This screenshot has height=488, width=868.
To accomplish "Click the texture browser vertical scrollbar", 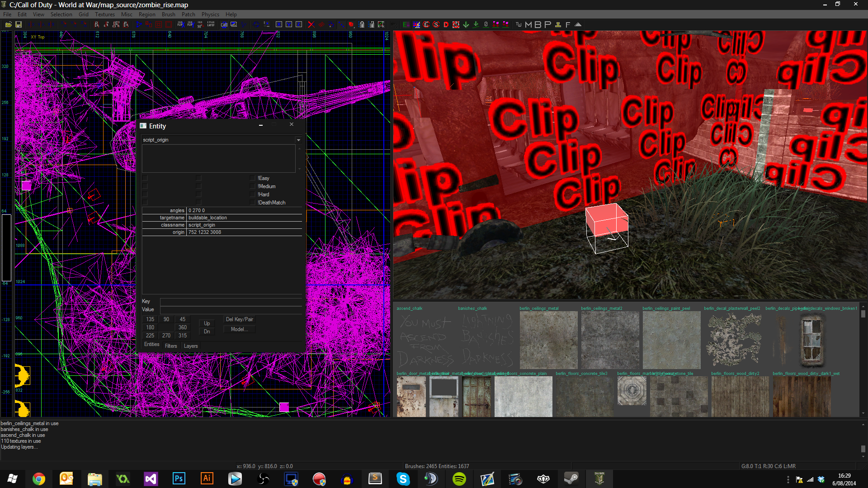I will [x=863, y=360].
